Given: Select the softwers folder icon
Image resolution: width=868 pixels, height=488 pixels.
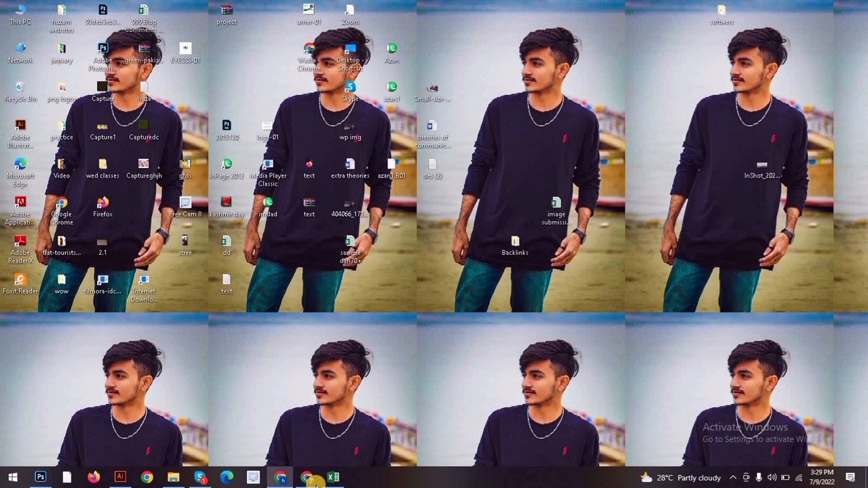Looking at the screenshot, I should [x=722, y=15].
